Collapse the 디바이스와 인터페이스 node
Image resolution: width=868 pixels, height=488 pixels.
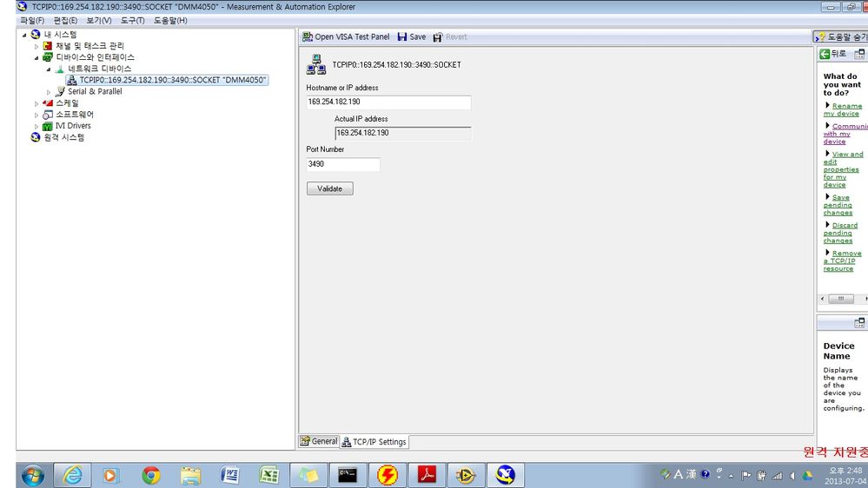click(x=36, y=58)
